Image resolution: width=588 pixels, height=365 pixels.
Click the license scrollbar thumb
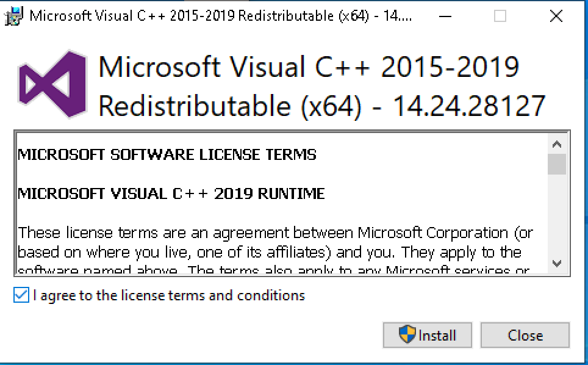pyautogui.click(x=557, y=164)
